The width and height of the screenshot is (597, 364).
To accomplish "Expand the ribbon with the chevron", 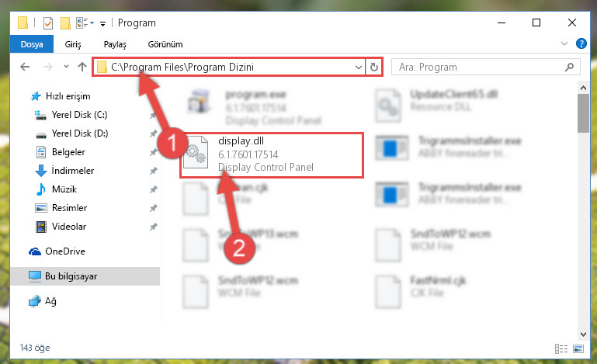I will [x=564, y=43].
